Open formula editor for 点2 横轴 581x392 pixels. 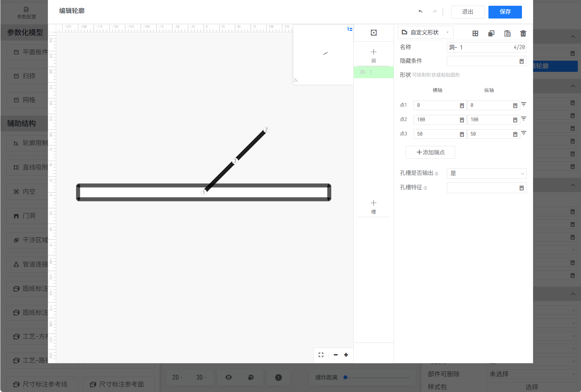[x=462, y=120]
